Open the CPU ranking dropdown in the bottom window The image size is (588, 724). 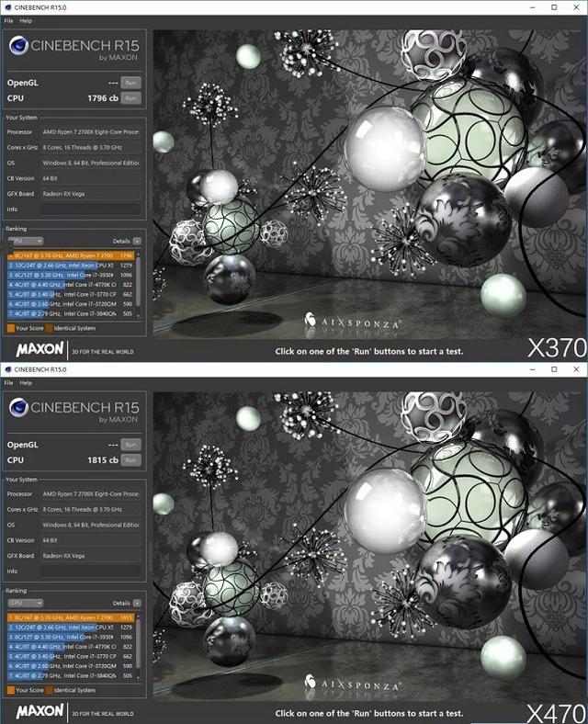(x=26, y=603)
